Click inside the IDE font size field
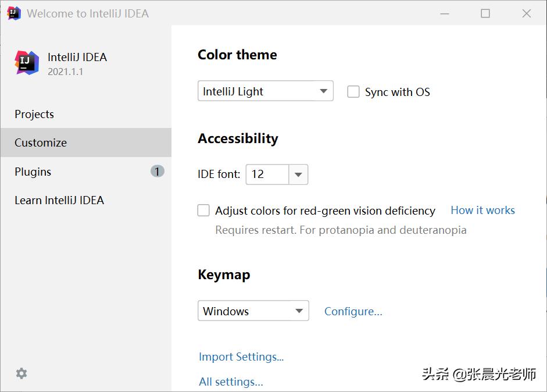Screen dimensions: 547x392 pos(267,174)
